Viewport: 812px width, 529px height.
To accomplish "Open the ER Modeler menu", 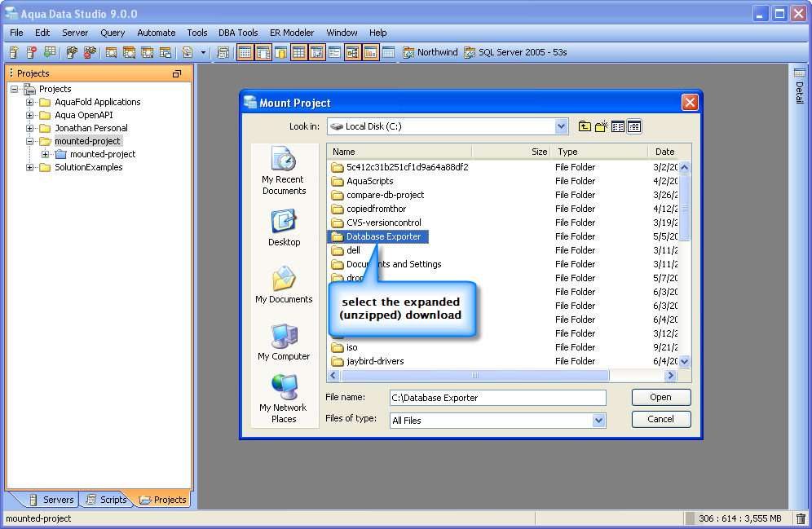I will pyautogui.click(x=292, y=33).
